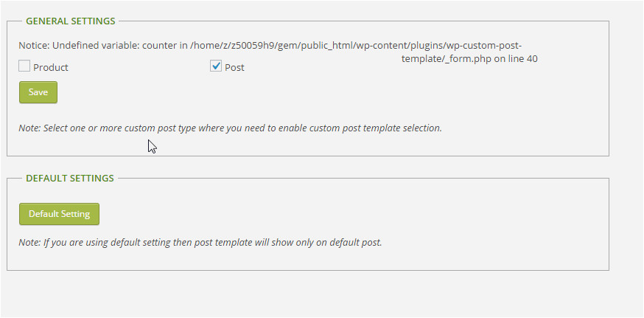Click 'Note:' beginning the General Settings hint
644x318 pixels.
pyautogui.click(x=30, y=128)
